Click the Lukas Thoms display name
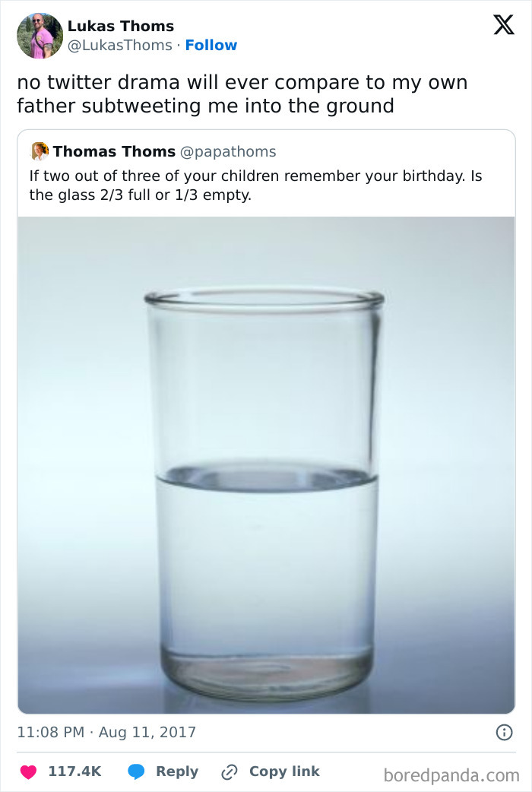 point(121,27)
